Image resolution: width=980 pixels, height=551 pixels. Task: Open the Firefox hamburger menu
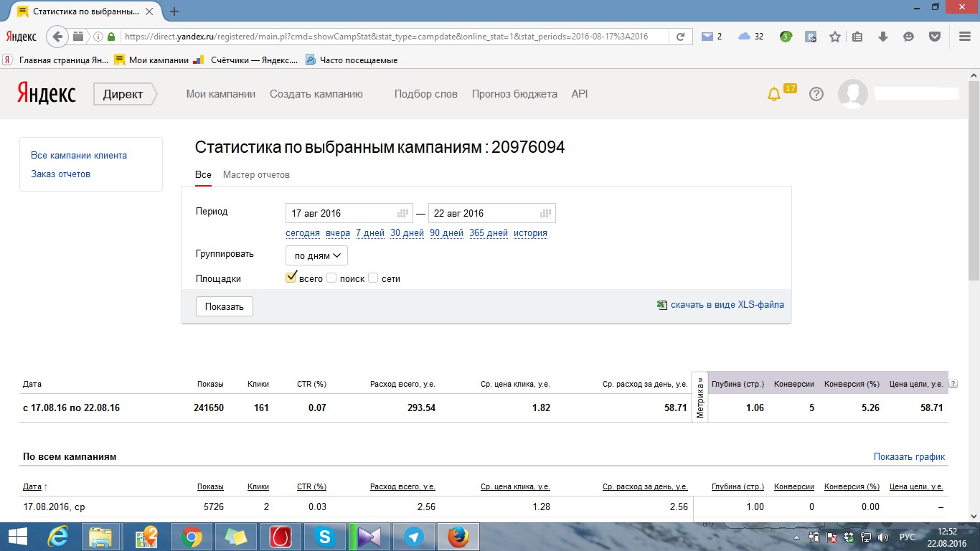[x=965, y=37]
